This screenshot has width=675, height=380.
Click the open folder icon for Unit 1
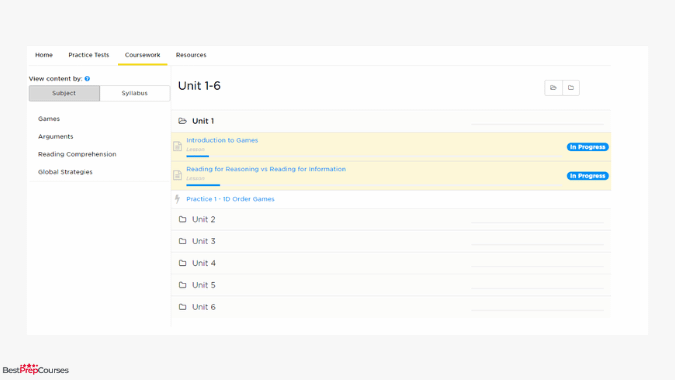183,121
